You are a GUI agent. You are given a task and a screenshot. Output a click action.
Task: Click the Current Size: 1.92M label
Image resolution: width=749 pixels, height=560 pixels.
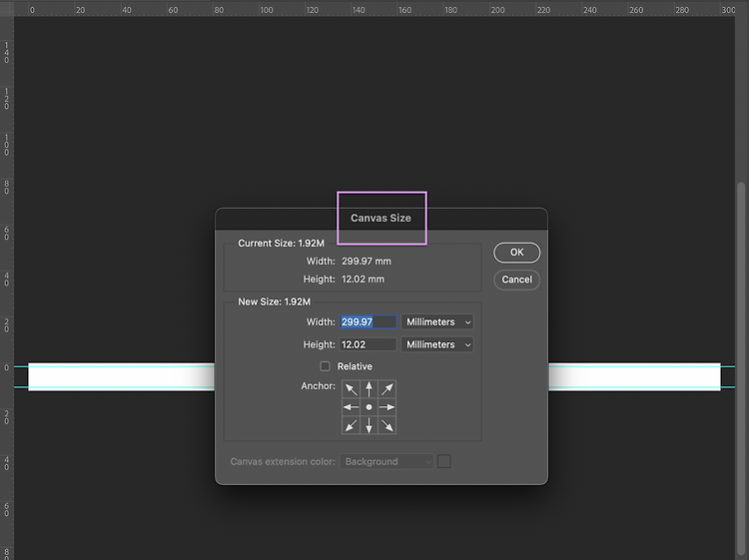pyautogui.click(x=281, y=244)
